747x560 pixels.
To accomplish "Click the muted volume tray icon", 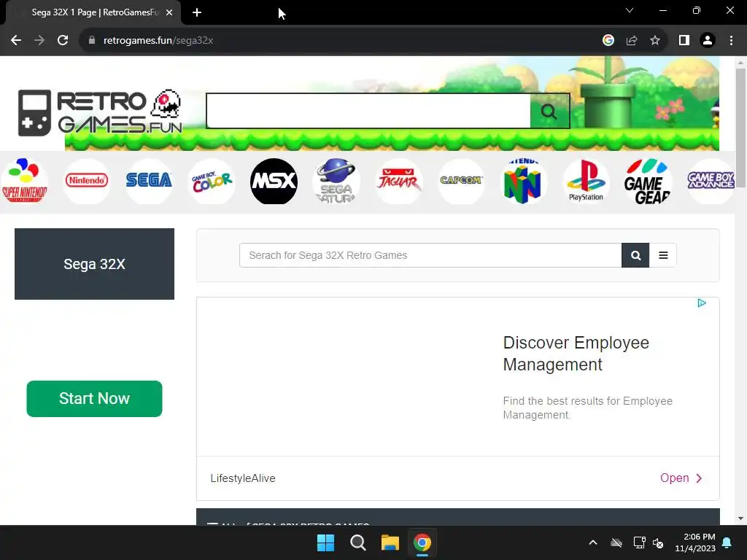I will click(658, 542).
